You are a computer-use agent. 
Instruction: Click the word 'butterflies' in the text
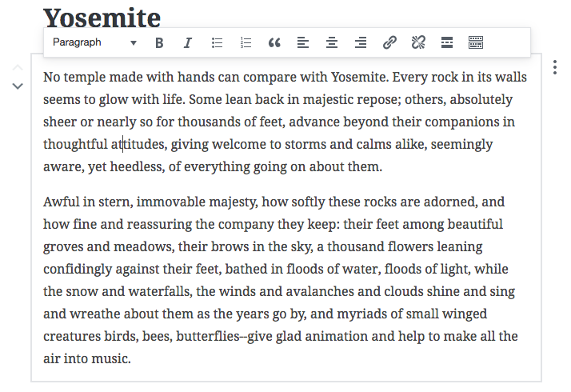(x=208, y=336)
